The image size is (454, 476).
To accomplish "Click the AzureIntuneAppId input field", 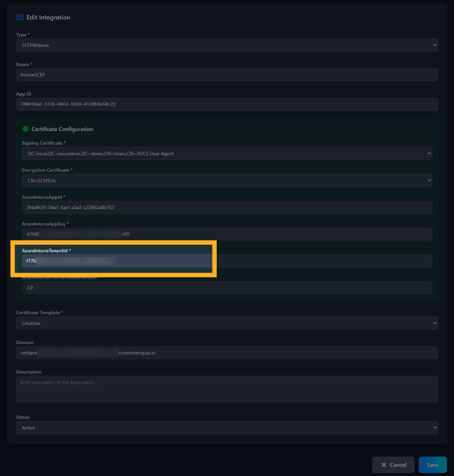I will click(227, 207).
